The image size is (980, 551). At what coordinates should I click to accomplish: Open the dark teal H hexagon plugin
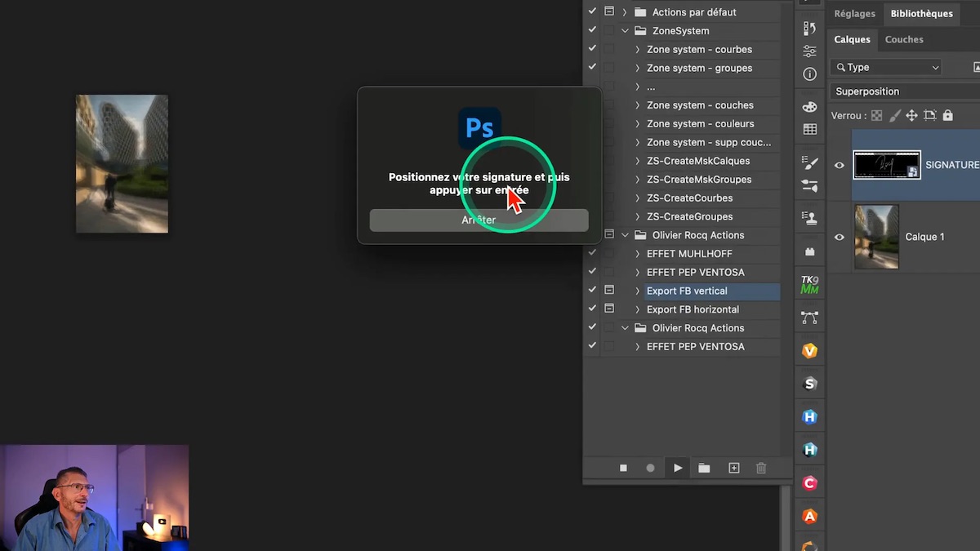(809, 450)
